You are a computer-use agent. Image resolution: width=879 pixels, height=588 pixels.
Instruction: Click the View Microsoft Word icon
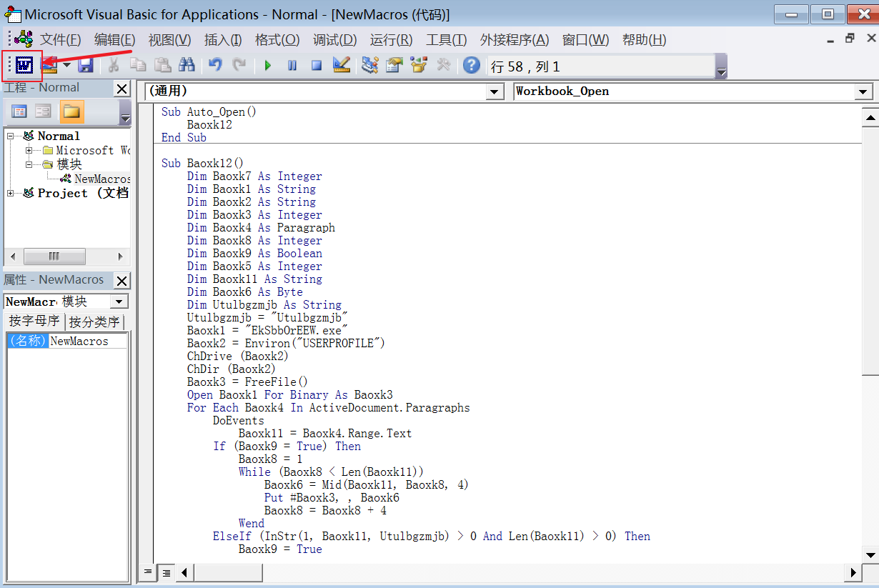click(24, 66)
